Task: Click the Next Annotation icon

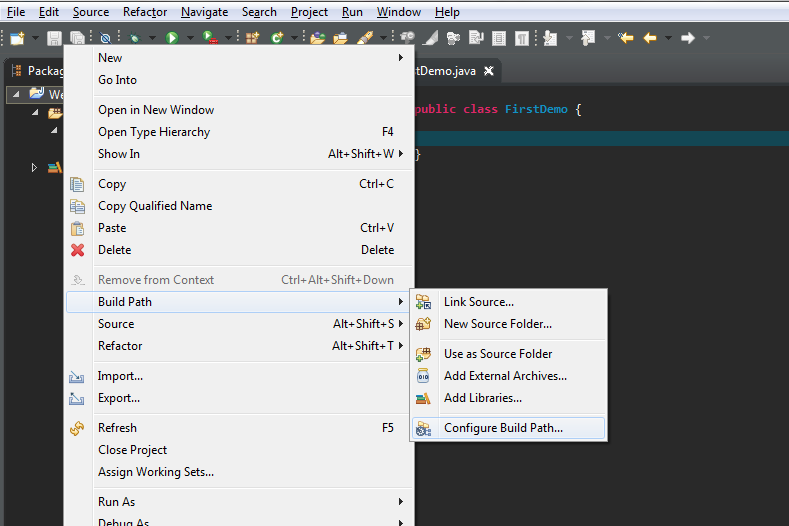Action: click(x=550, y=38)
